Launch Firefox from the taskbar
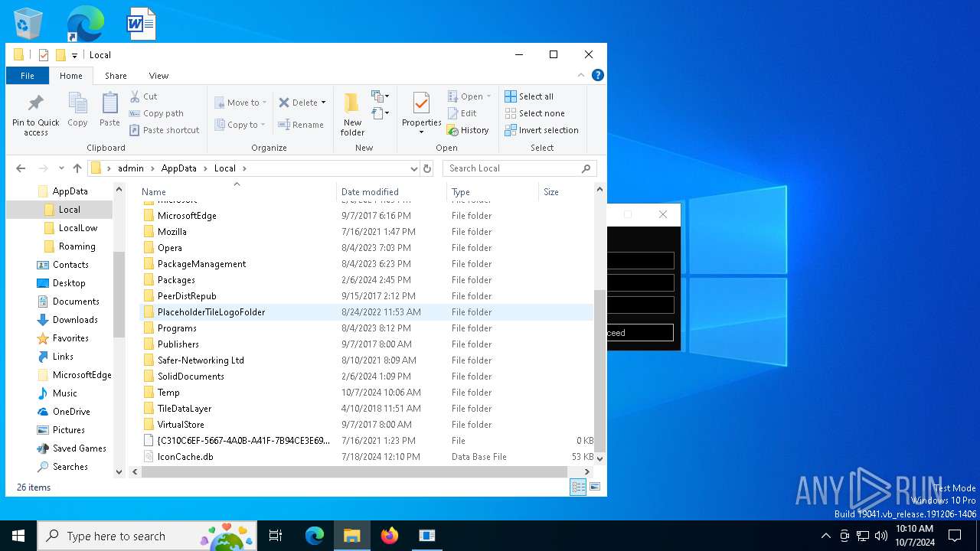980x551 pixels. (x=390, y=536)
